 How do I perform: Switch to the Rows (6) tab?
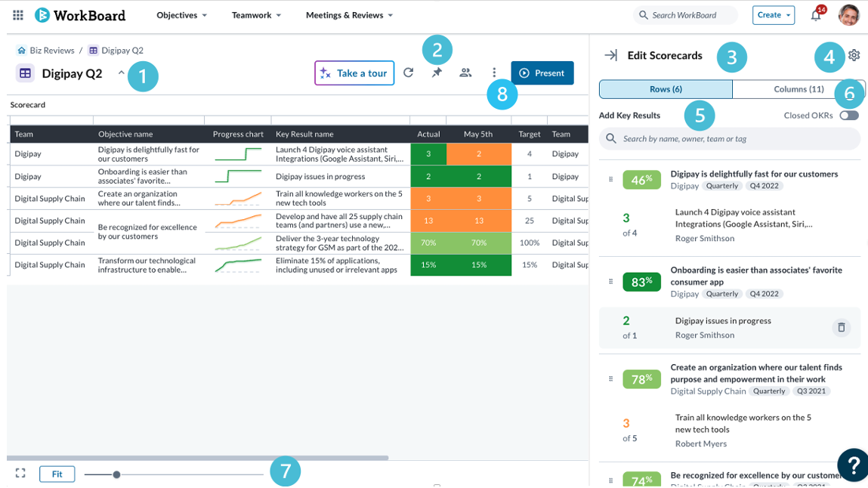point(666,89)
